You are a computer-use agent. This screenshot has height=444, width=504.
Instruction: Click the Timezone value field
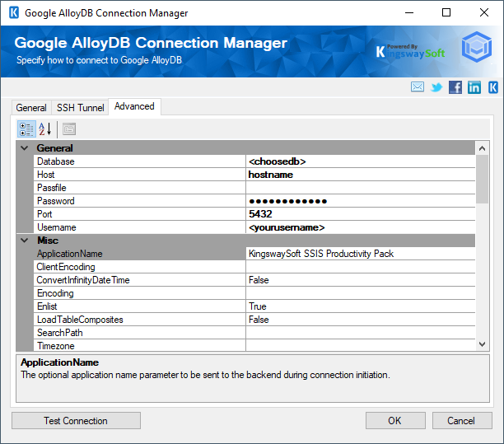coord(361,346)
